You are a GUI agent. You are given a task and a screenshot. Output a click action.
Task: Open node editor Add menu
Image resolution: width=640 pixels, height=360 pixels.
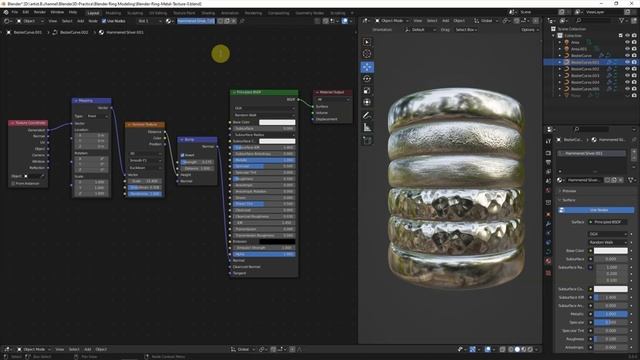(80, 21)
